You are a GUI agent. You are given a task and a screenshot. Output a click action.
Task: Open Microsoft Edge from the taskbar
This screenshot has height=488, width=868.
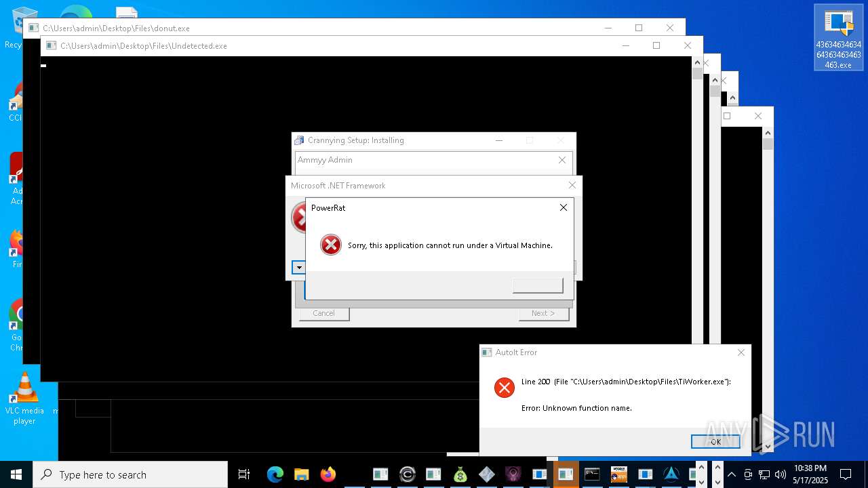[275, 474]
